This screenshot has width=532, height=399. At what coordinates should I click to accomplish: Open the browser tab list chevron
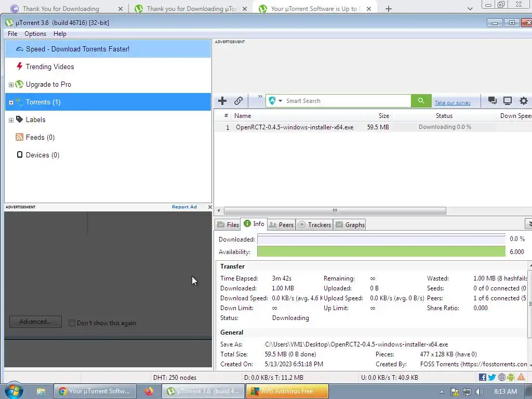(x=470, y=9)
